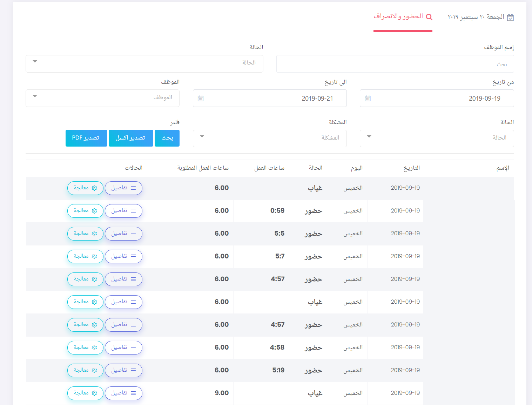Click the gear icon in the 0:59 row's معالجة button

94,211
